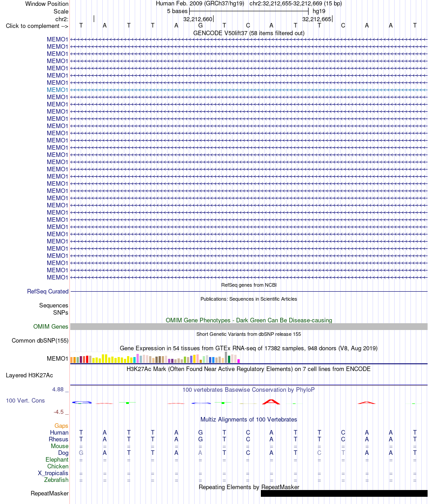
Task: Select the Elephant alignment row label
Action: click(57, 460)
